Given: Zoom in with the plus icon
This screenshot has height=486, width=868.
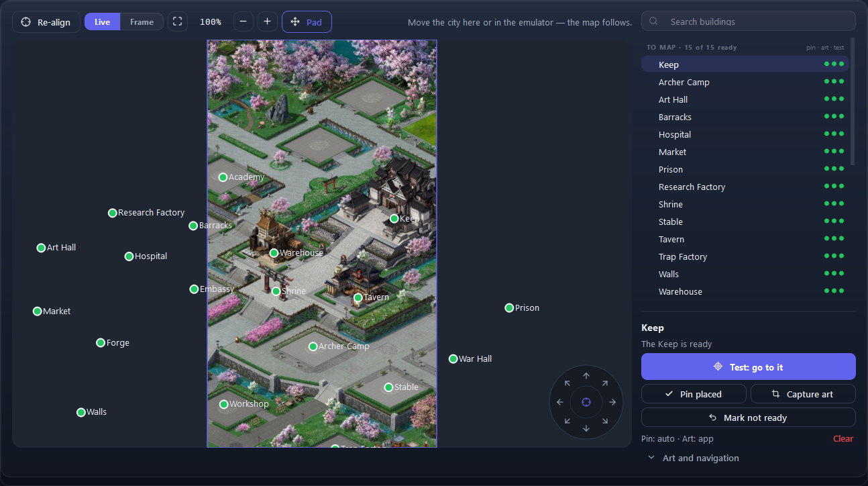Looking at the screenshot, I should pyautogui.click(x=267, y=22).
